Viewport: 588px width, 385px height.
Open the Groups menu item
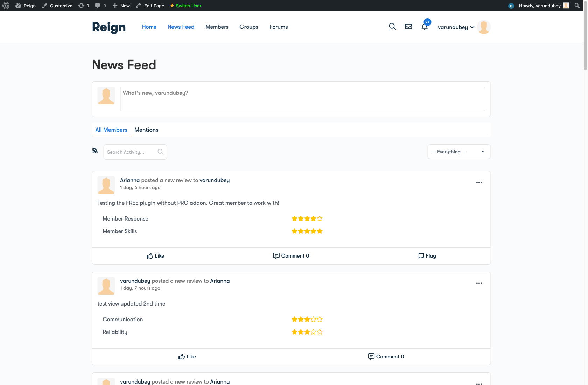(x=248, y=27)
